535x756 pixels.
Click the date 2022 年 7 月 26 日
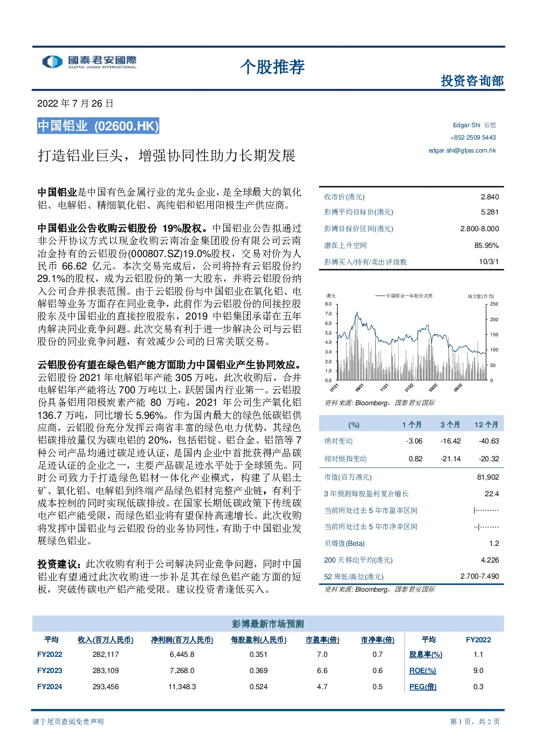[76, 103]
